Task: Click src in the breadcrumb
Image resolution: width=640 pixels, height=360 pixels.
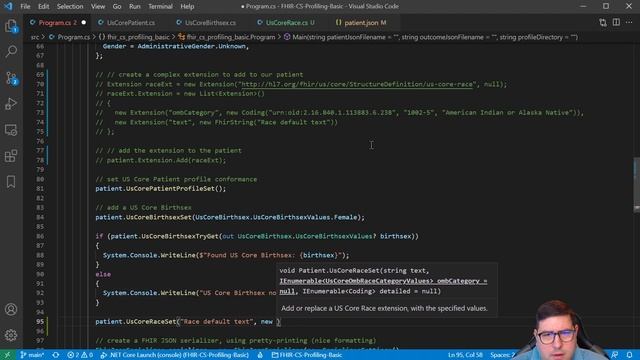Action: pos(35,37)
